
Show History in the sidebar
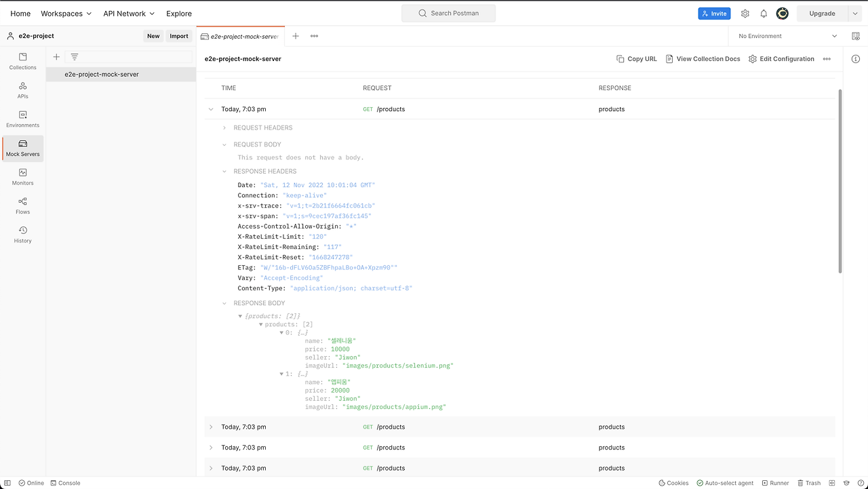click(23, 235)
